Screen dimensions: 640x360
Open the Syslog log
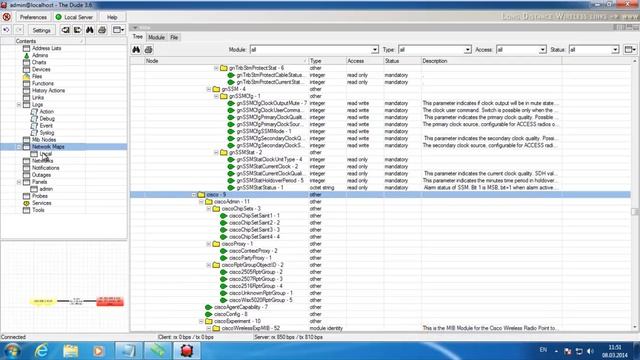(x=47, y=133)
